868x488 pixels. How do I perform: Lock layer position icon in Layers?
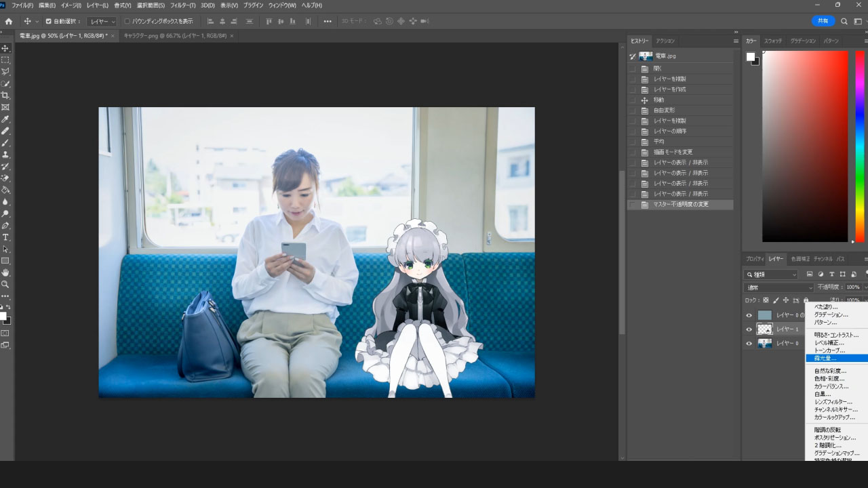786,300
